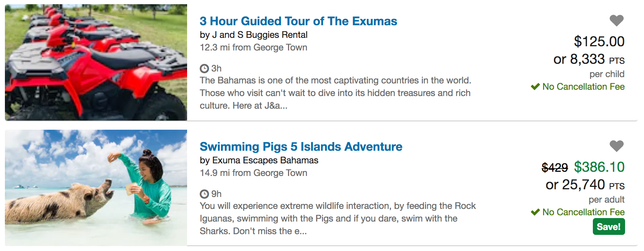Click the 12.3 mi from George Town distance
Image resolution: width=644 pixels, height=251 pixels.
pyautogui.click(x=253, y=47)
